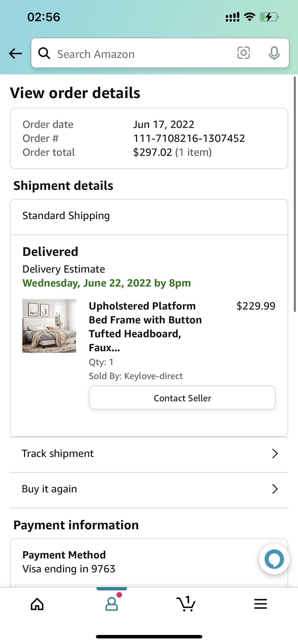This screenshot has height=644, width=298.
Task: Tap the battery charging status icon
Action: (x=269, y=17)
